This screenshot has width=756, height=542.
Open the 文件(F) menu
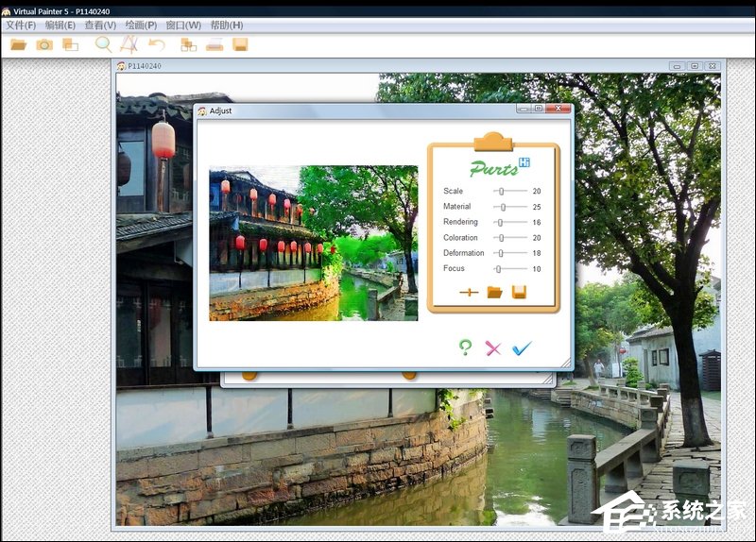pyautogui.click(x=21, y=25)
